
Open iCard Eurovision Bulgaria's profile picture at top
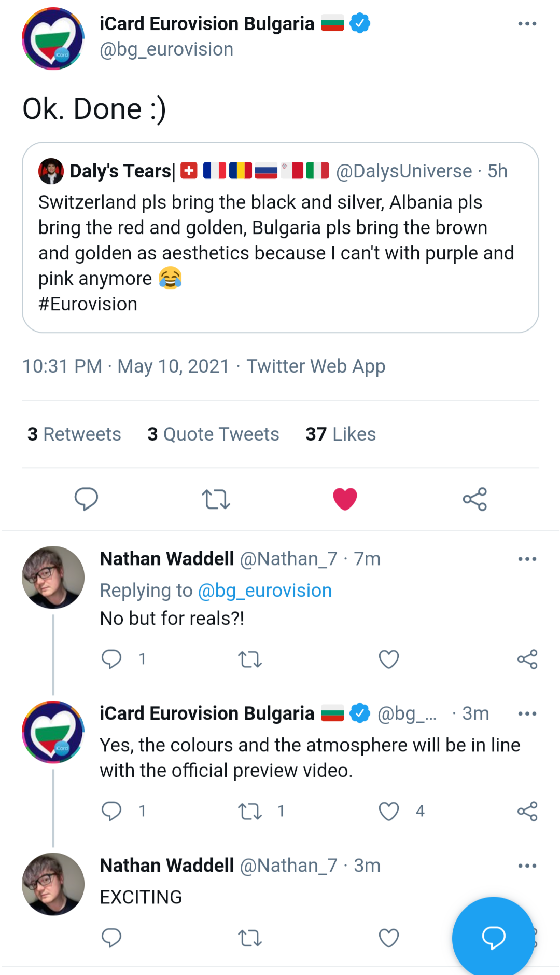(x=53, y=38)
